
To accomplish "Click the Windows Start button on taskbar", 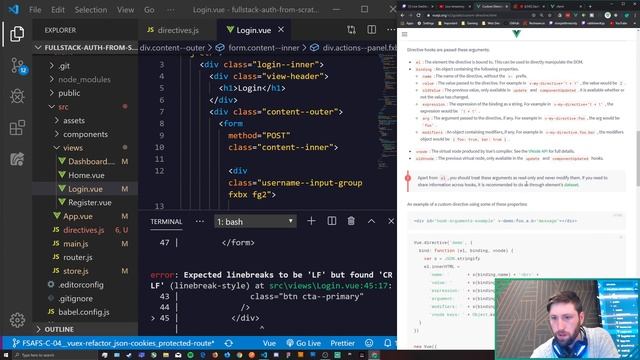I will tap(6, 355).
